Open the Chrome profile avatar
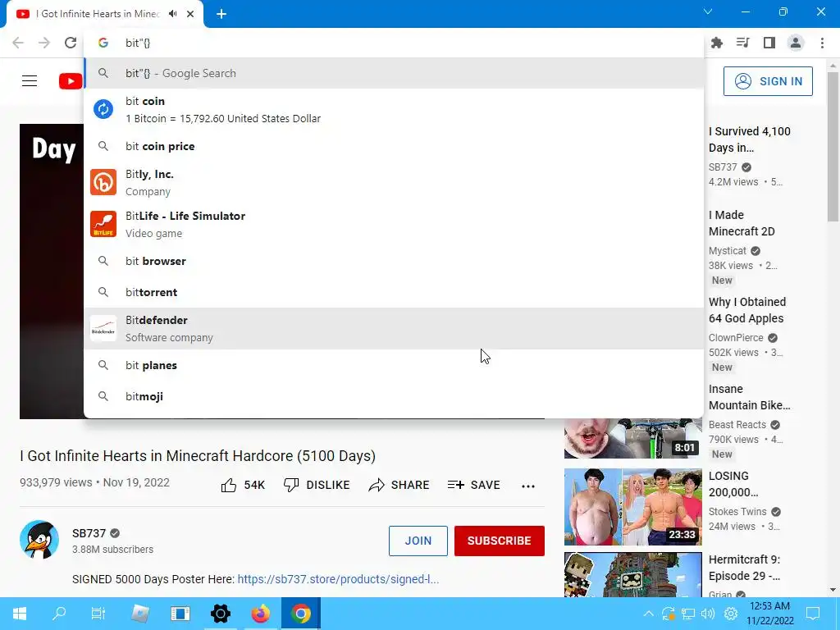This screenshot has height=630, width=840. click(x=796, y=43)
